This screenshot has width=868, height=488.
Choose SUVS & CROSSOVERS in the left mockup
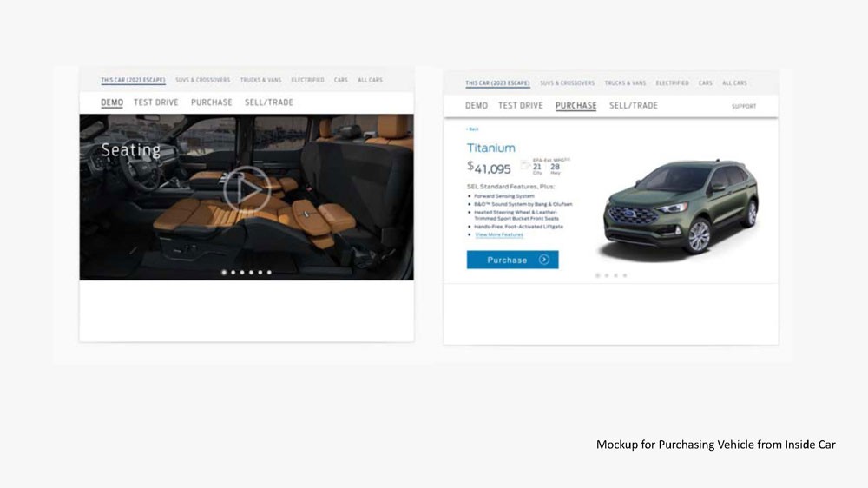tap(202, 80)
